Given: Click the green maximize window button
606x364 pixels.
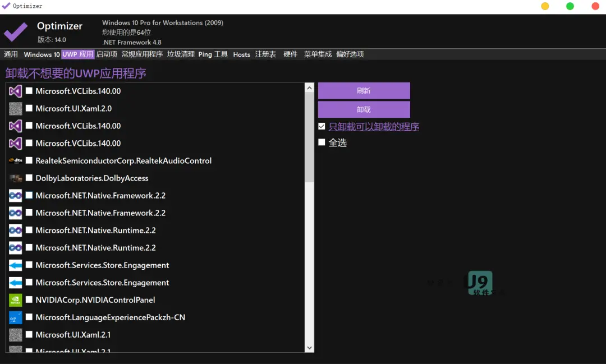Looking at the screenshot, I should click(570, 6).
